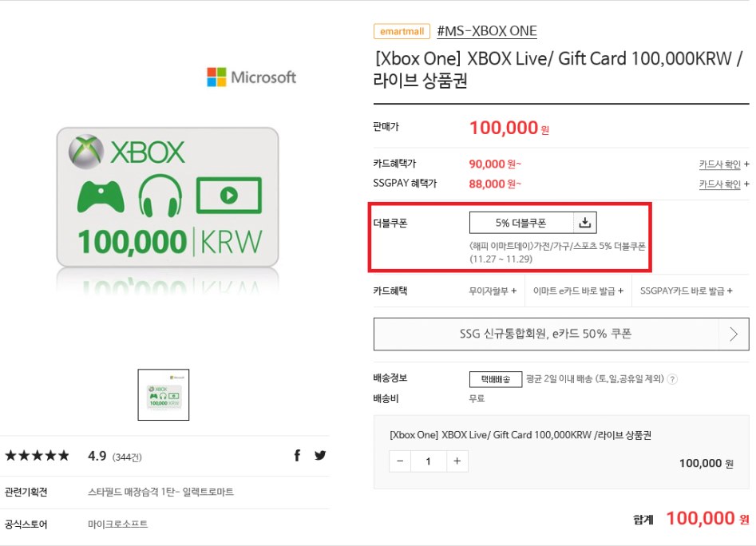756x546 pixels.
Task: Open the #MS-XBOX ONE brand link
Action: tap(487, 31)
